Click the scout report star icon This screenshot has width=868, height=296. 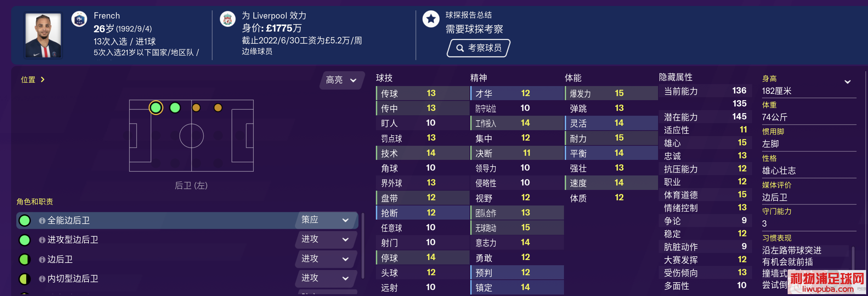coord(431,19)
